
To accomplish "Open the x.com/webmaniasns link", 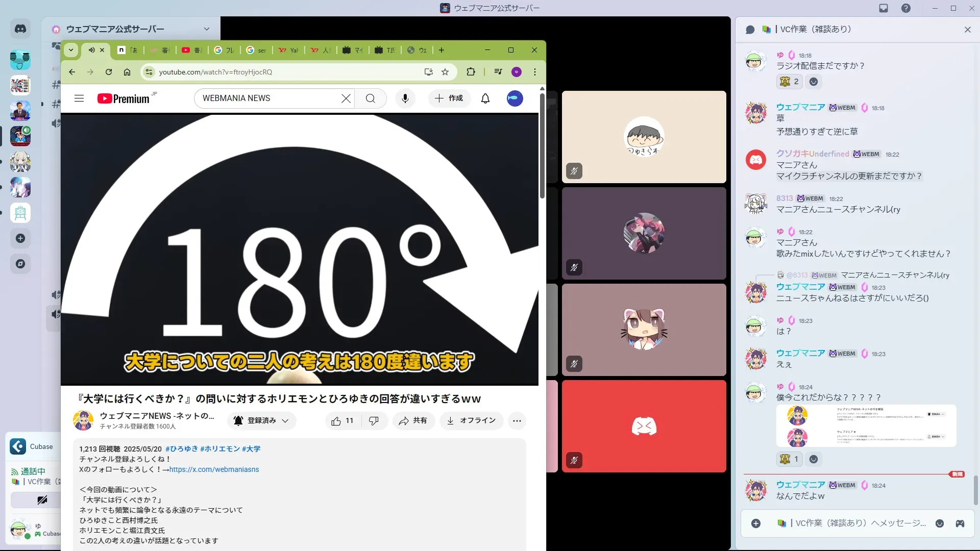I will pyautogui.click(x=214, y=469).
